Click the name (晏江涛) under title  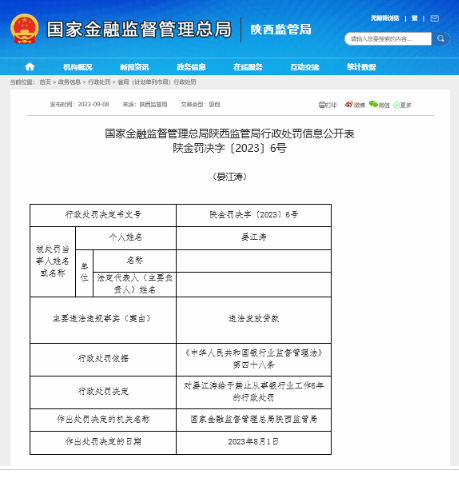tap(230, 177)
